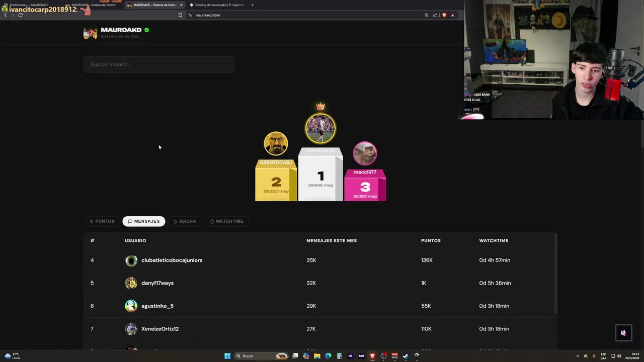Open danyf17ways avatar

click(131, 283)
